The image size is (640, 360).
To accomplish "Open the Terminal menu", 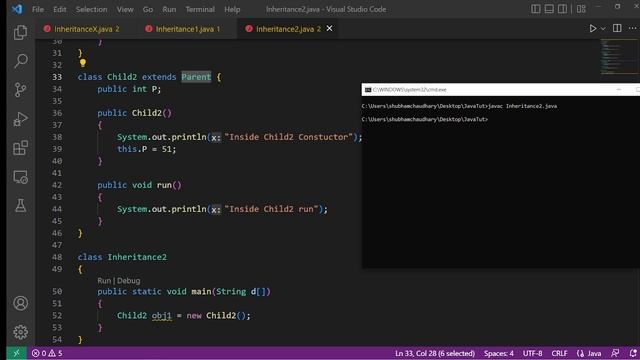I will pos(200,9).
